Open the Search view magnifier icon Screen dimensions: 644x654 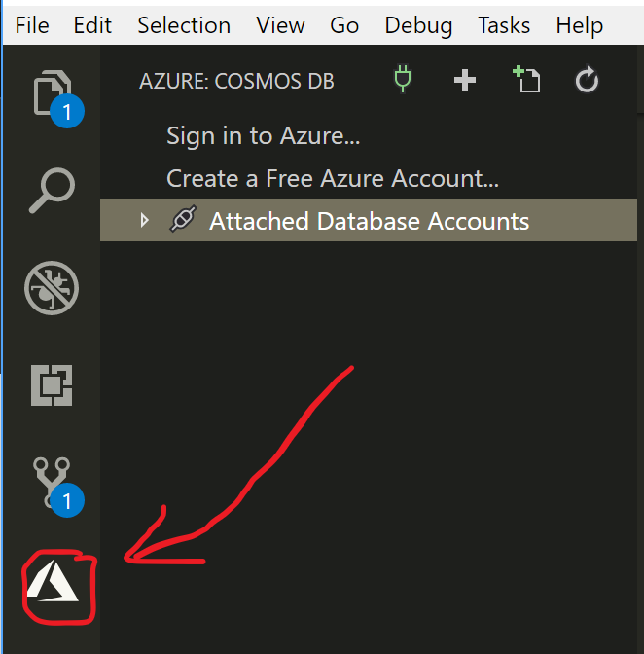[x=53, y=190]
